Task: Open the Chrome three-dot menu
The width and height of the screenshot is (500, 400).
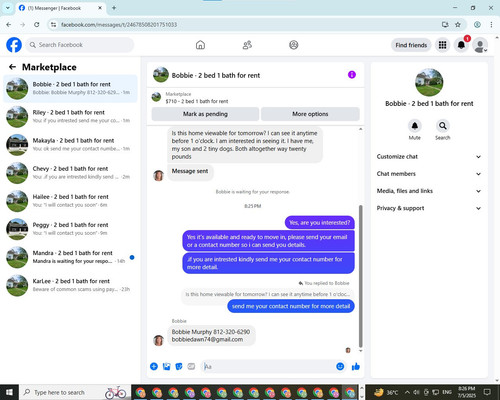Action: pos(491,24)
